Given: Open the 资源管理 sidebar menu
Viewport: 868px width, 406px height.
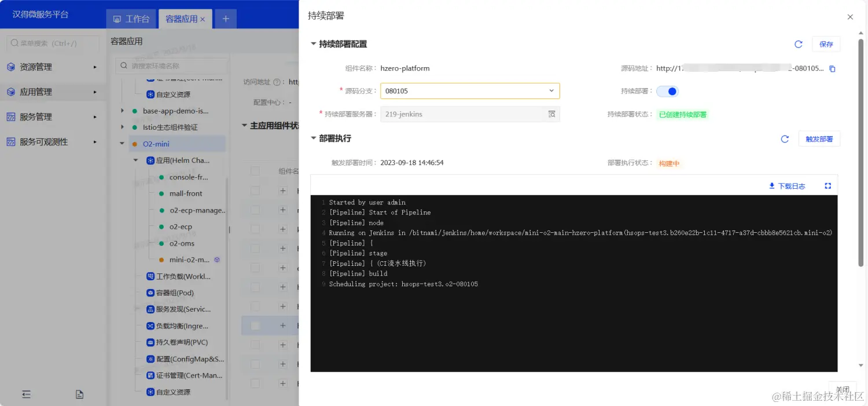Looking at the screenshot, I should (53, 67).
